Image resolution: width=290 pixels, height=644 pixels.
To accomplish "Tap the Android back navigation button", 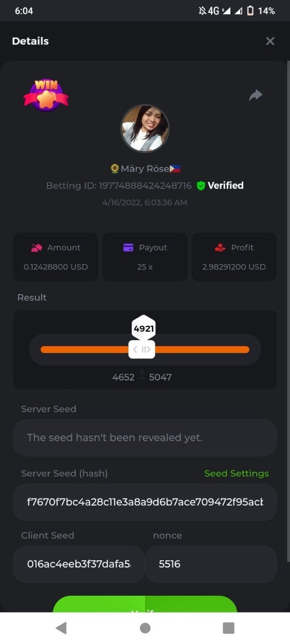I will coord(61,628).
